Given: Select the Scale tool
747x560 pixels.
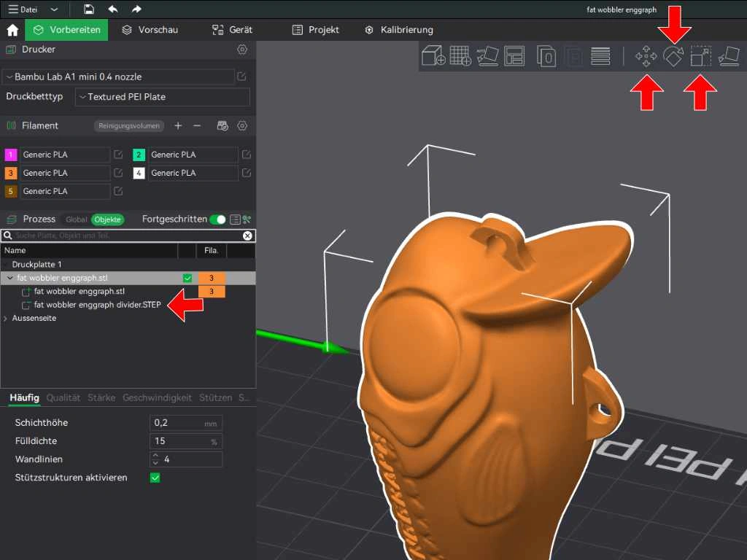Looking at the screenshot, I should coord(701,56).
